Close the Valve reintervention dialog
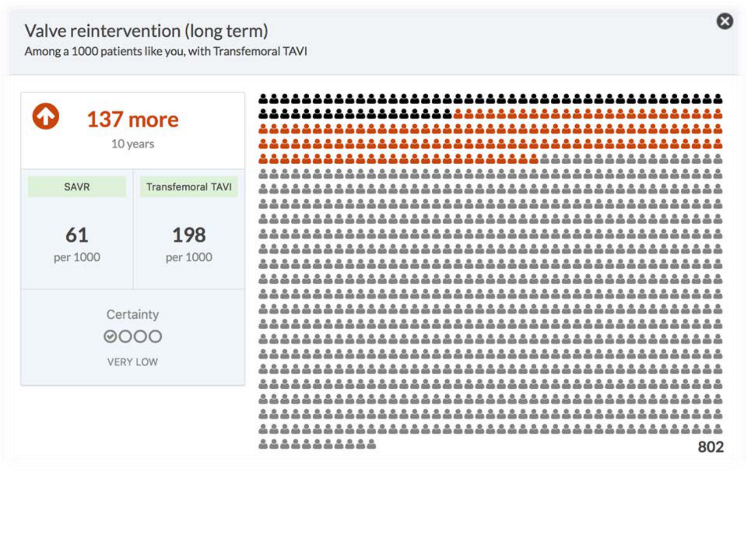This screenshot has width=747, height=560. [725, 21]
